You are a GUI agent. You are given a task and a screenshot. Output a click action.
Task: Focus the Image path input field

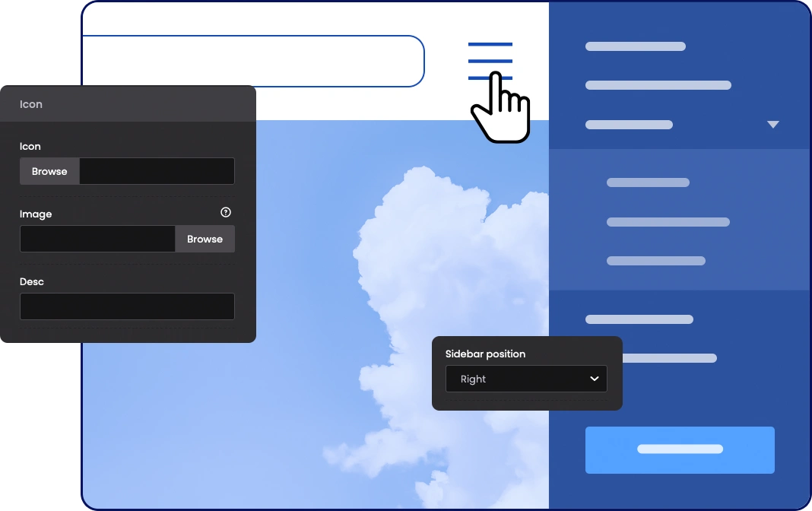click(97, 239)
